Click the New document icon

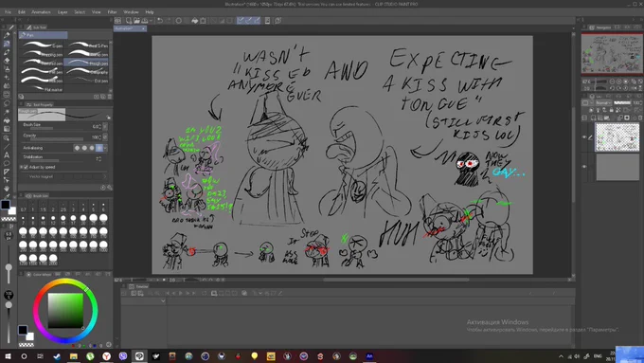pos(129,21)
